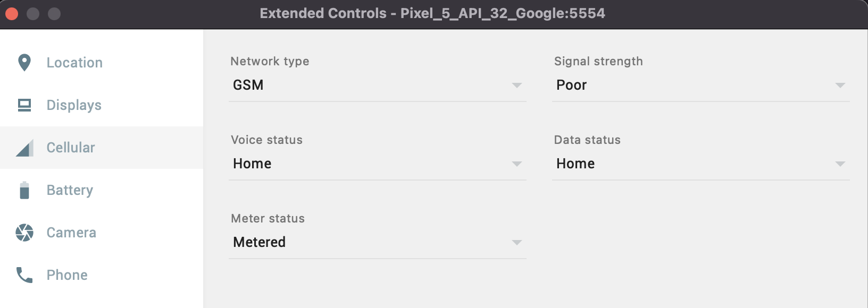Select the Battery icon in the sidebar

click(23, 190)
